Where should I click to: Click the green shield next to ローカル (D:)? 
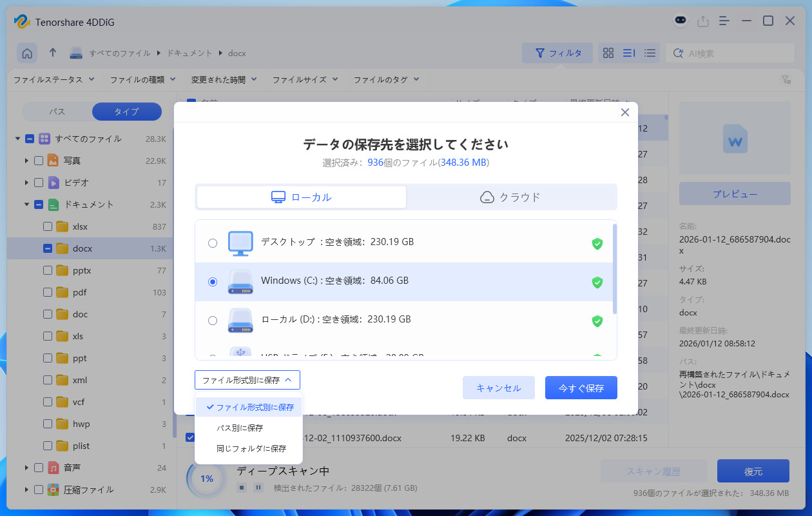tap(597, 321)
